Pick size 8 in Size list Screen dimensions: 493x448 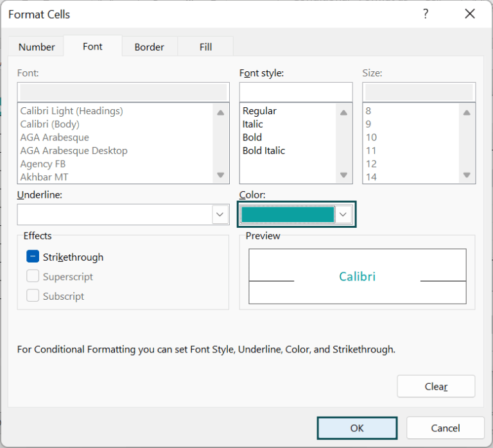(x=368, y=110)
